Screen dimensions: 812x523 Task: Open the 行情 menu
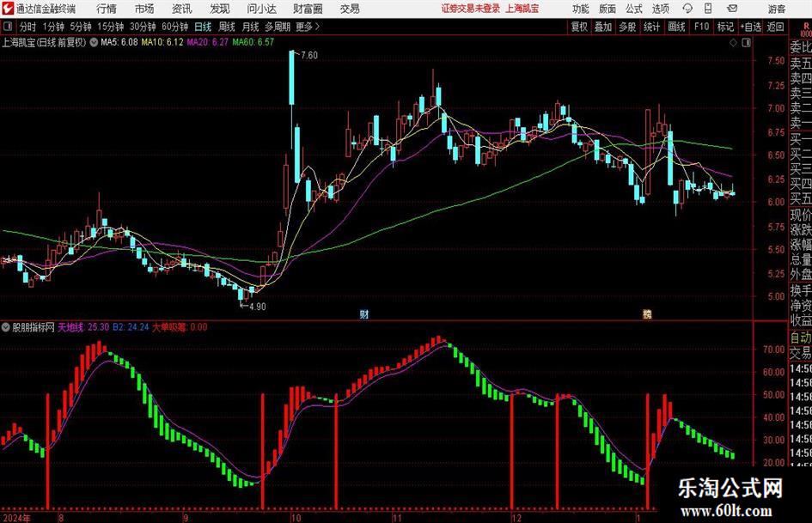107,9
